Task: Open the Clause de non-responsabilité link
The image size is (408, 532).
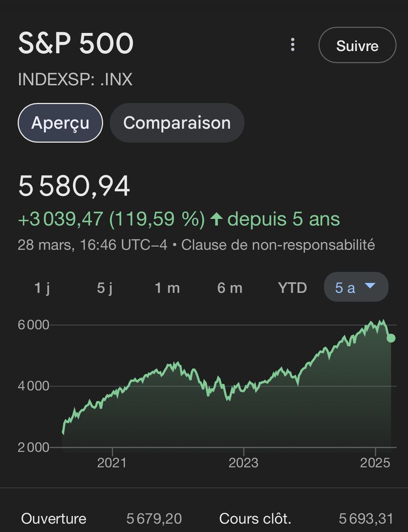Action: (x=278, y=245)
